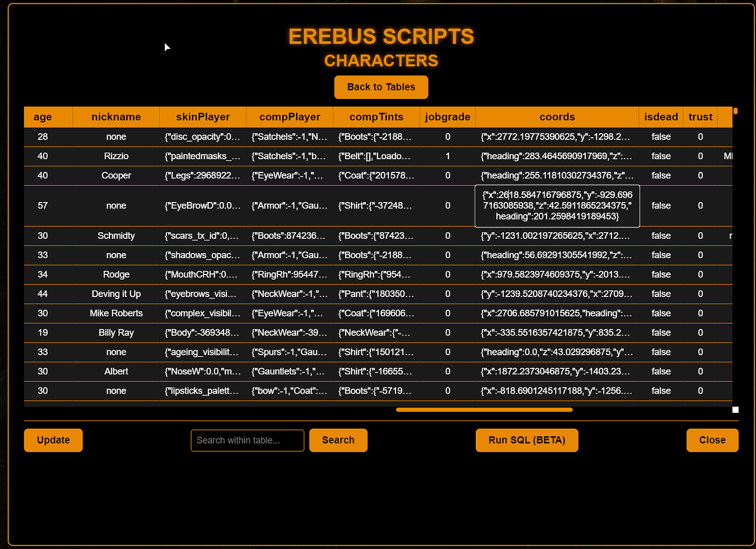Viewport: 756px width, 549px height.
Task: Click the isdead column header
Action: pos(661,116)
